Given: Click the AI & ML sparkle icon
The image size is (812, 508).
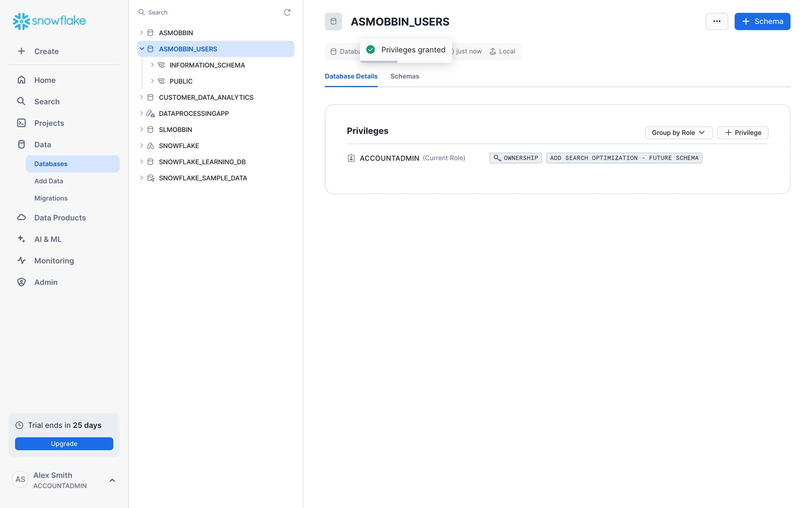Looking at the screenshot, I should [22, 239].
